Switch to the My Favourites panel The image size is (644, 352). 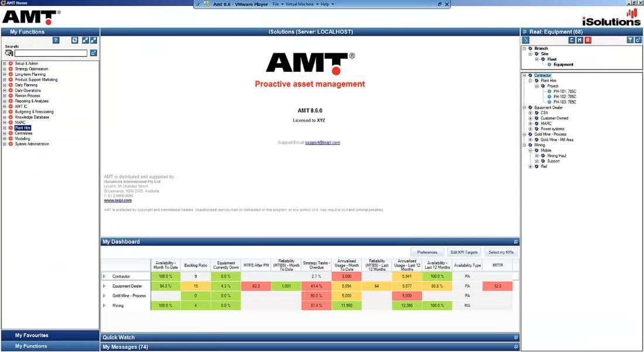point(32,335)
